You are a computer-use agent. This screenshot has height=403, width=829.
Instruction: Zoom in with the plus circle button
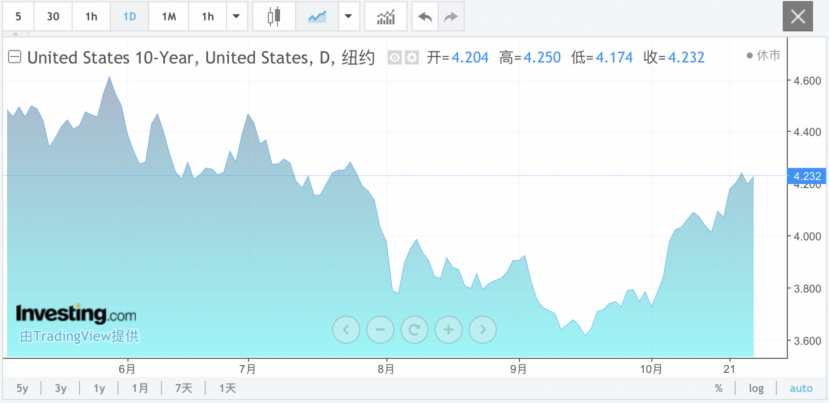coord(449,328)
